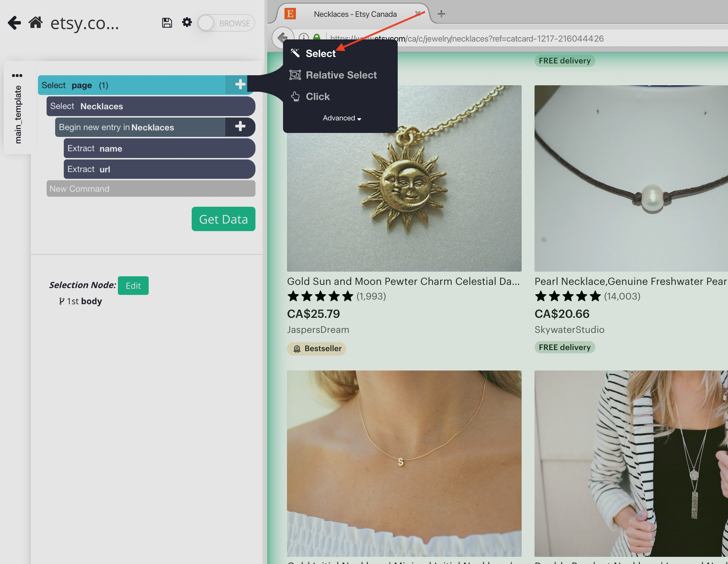Click the Etsy favicon on the tab
728x564 pixels.
290,14
